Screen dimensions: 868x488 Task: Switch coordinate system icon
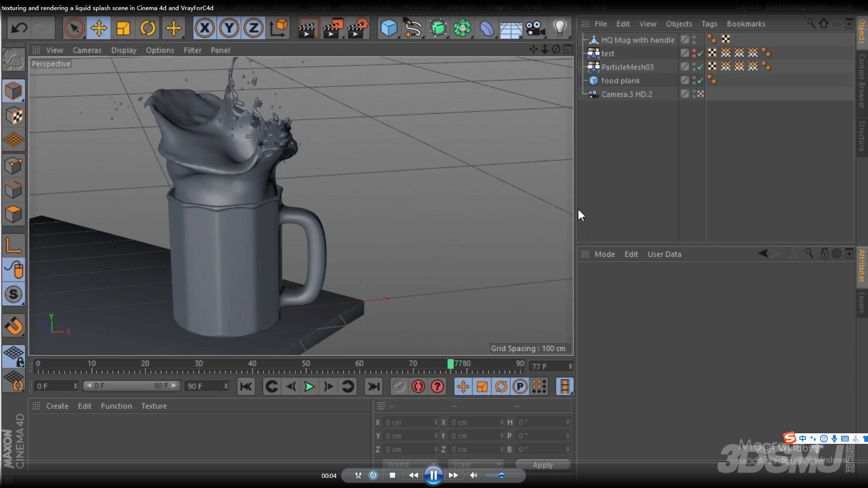[x=278, y=28]
